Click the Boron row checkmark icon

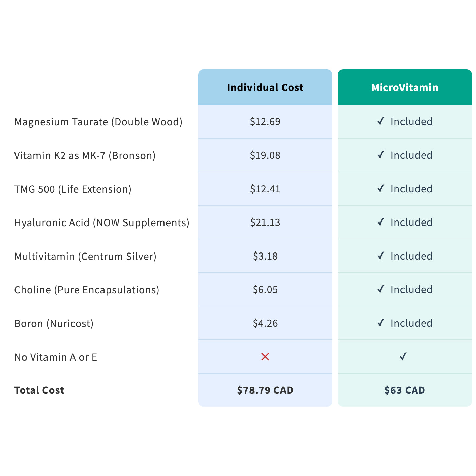click(x=381, y=323)
